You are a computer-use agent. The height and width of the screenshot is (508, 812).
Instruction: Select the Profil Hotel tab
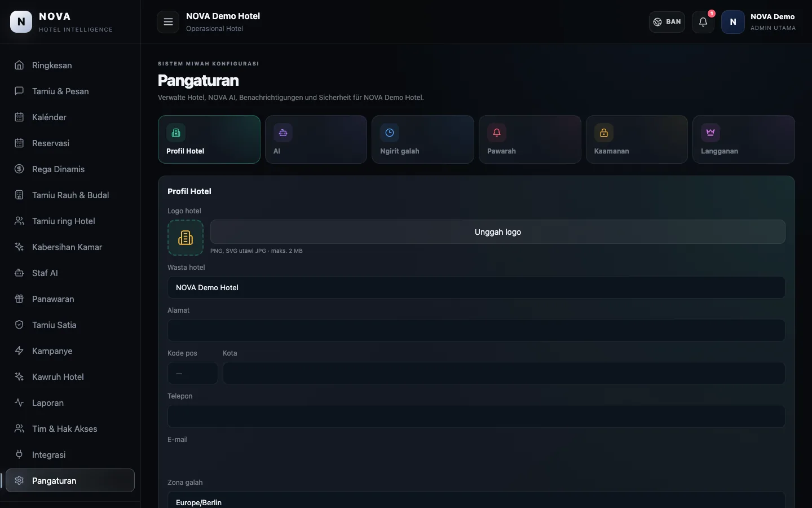point(209,139)
